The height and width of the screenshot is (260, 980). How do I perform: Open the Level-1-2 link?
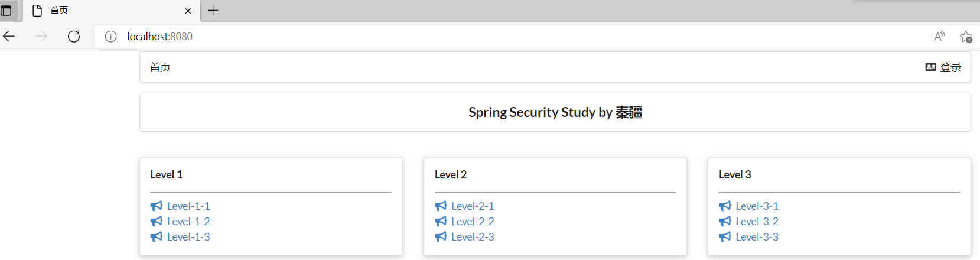click(188, 222)
